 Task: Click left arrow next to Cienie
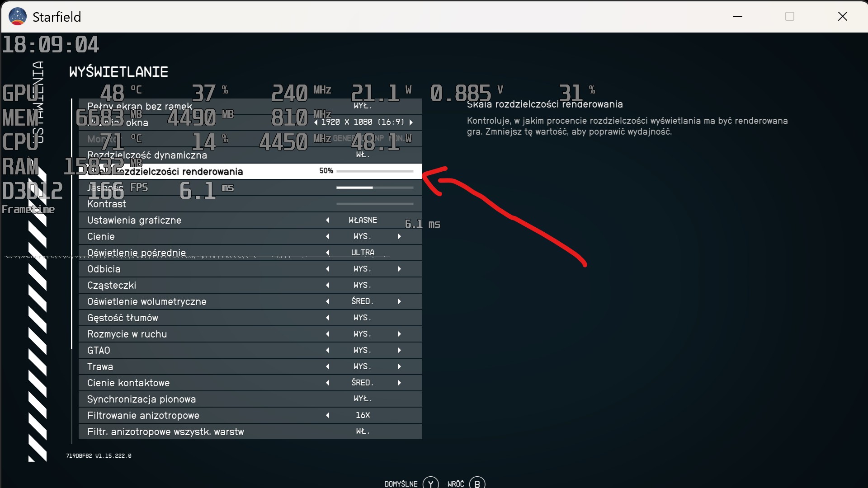[328, 236]
